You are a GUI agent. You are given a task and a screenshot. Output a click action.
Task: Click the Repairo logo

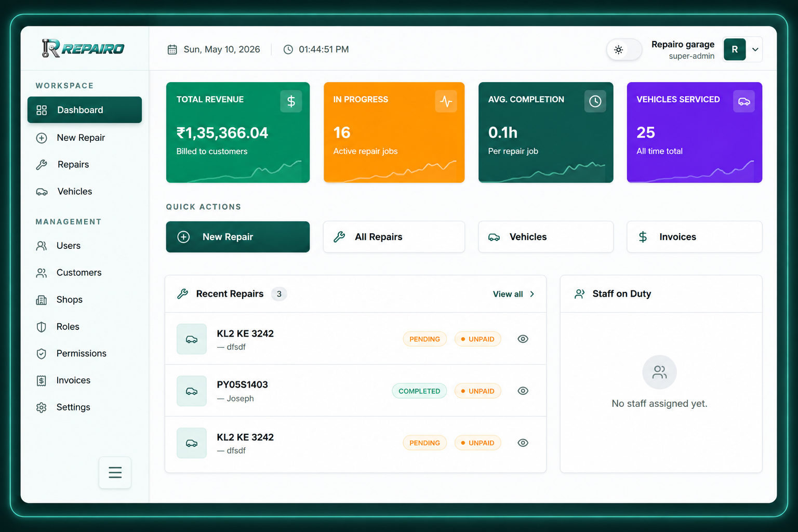pyautogui.click(x=83, y=48)
